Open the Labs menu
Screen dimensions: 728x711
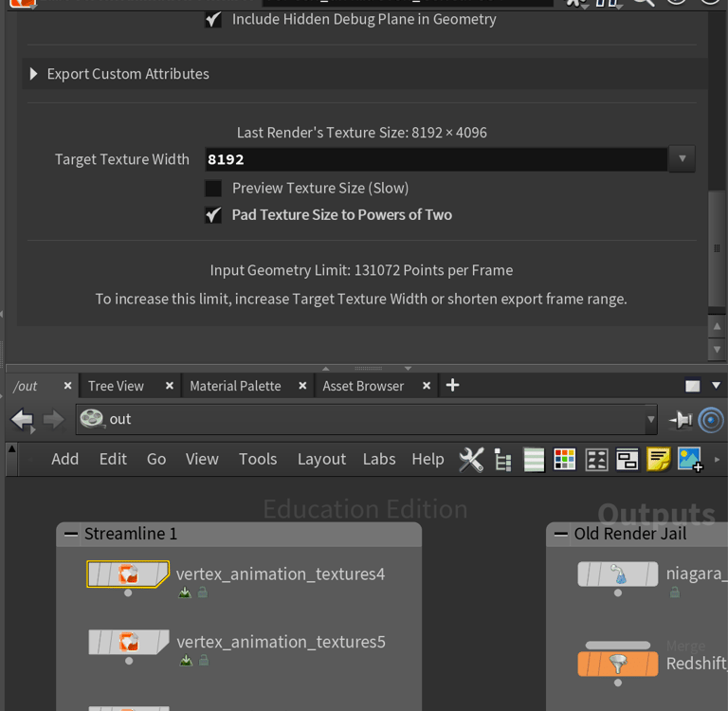click(379, 459)
